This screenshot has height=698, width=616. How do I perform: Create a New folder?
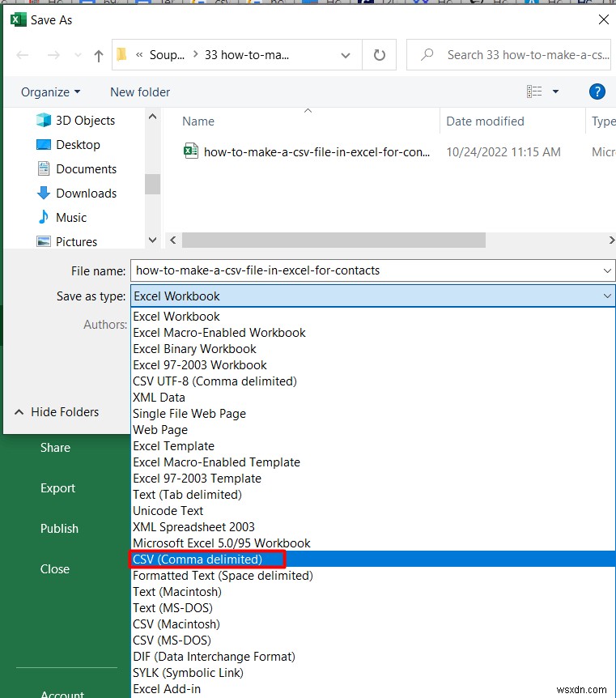(x=139, y=92)
